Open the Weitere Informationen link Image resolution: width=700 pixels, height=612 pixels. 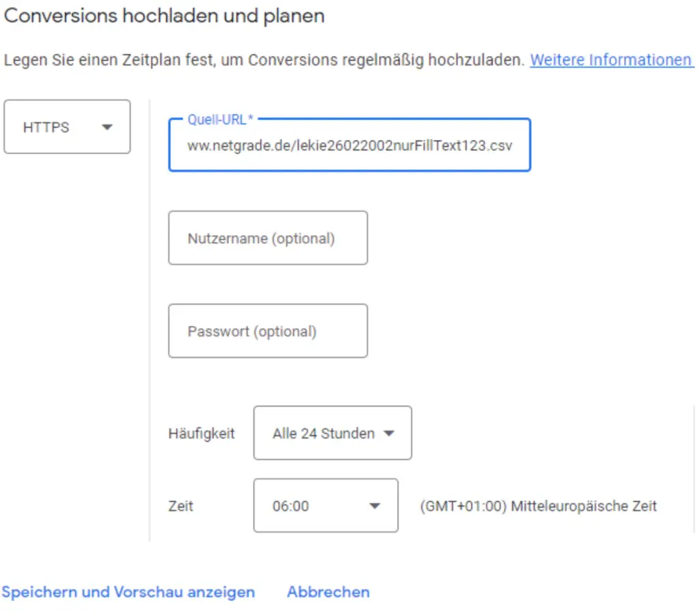(x=610, y=60)
